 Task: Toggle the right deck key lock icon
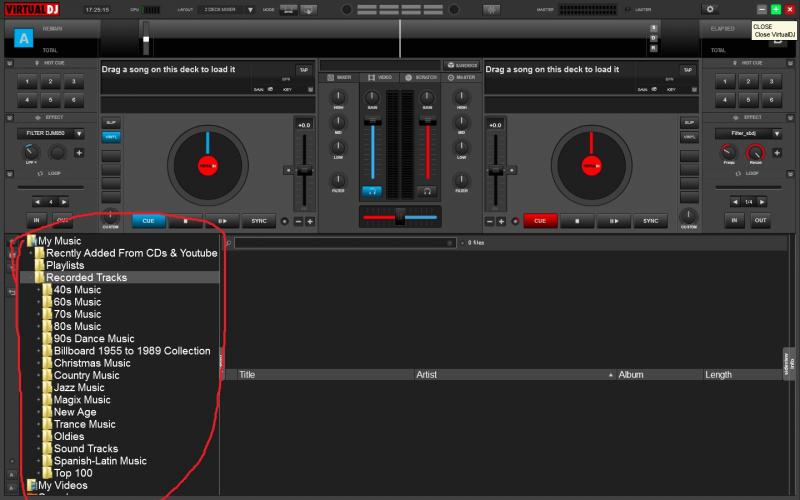694,90
